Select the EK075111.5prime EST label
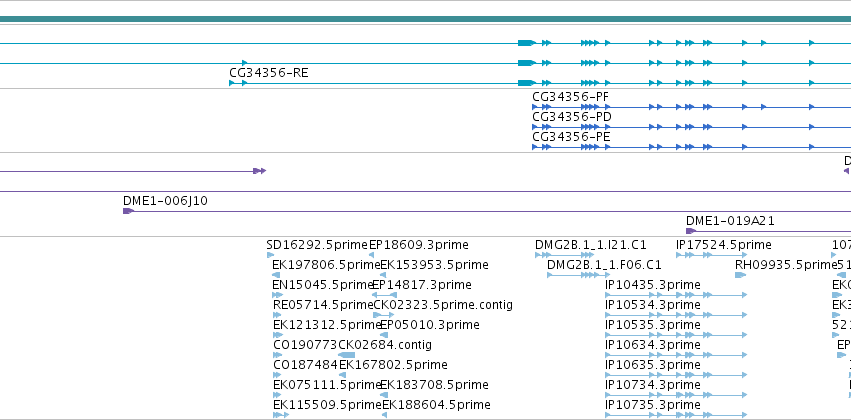Viewport: 851px width, 420px height. pyautogui.click(x=326, y=385)
